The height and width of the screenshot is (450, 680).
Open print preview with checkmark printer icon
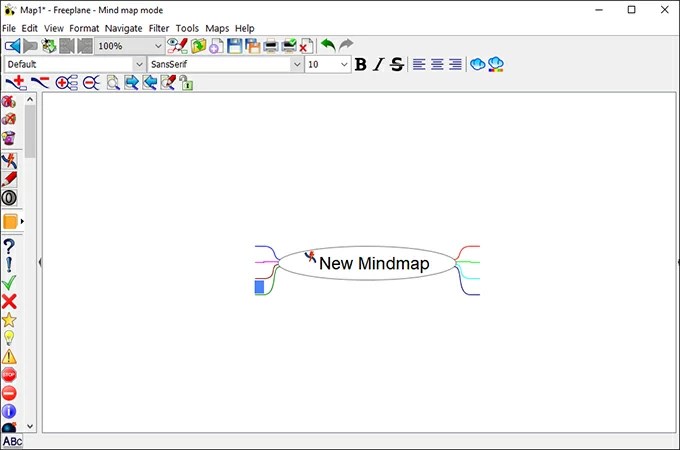pos(289,46)
